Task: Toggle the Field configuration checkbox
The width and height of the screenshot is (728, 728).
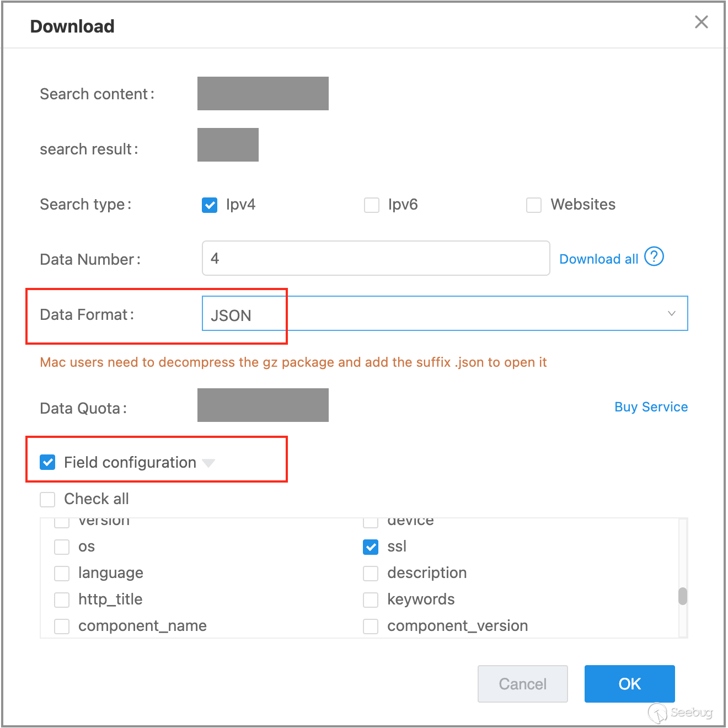Action: [x=48, y=462]
